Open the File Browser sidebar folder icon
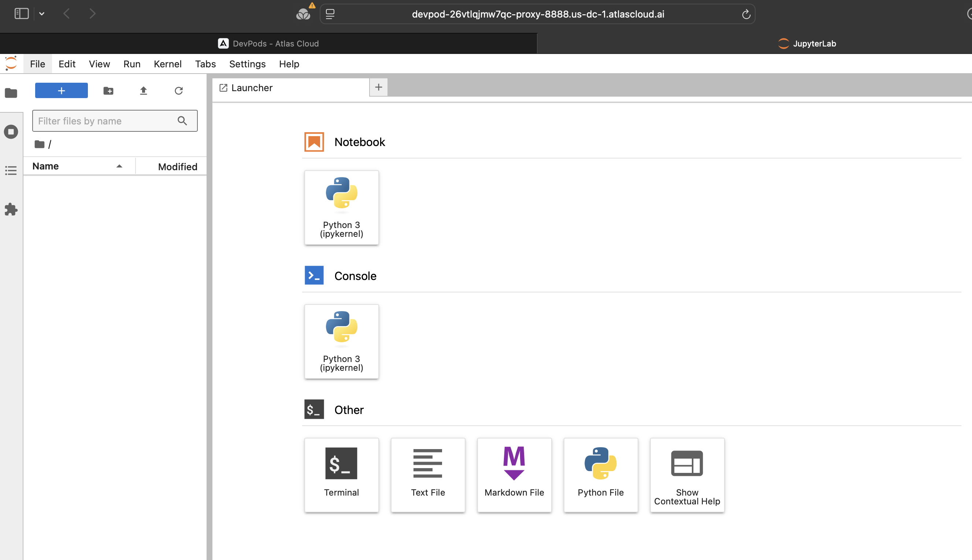Image resolution: width=972 pixels, height=560 pixels. tap(11, 93)
